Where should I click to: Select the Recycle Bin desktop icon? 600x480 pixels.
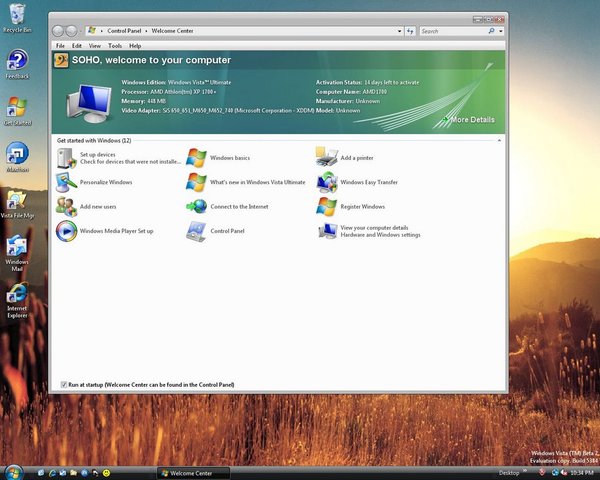[17, 18]
